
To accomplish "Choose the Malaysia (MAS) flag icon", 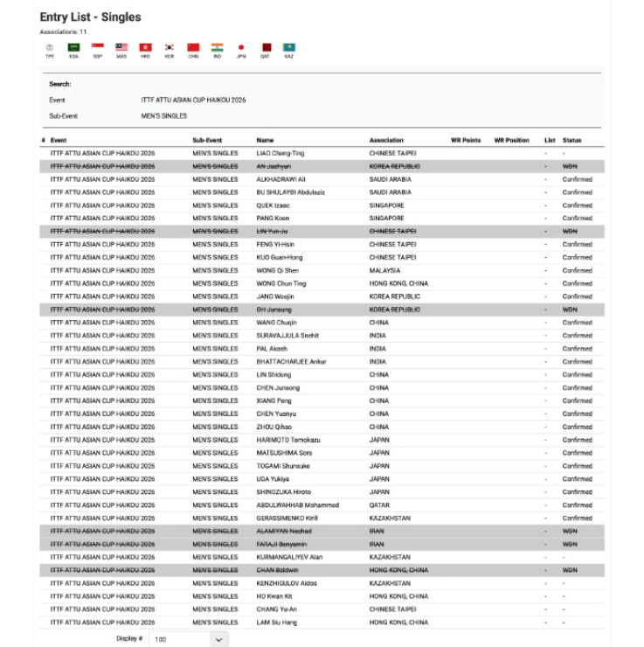I will pyautogui.click(x=121, y=48).
